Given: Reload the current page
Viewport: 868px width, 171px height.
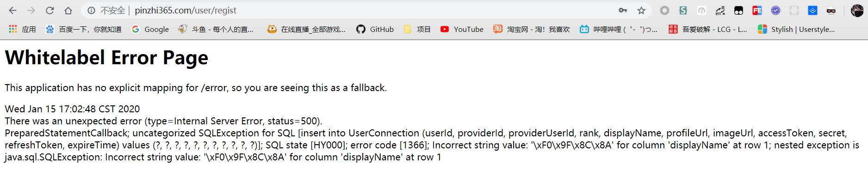Looking at the screenshot, I should click(x=50, y=10).
